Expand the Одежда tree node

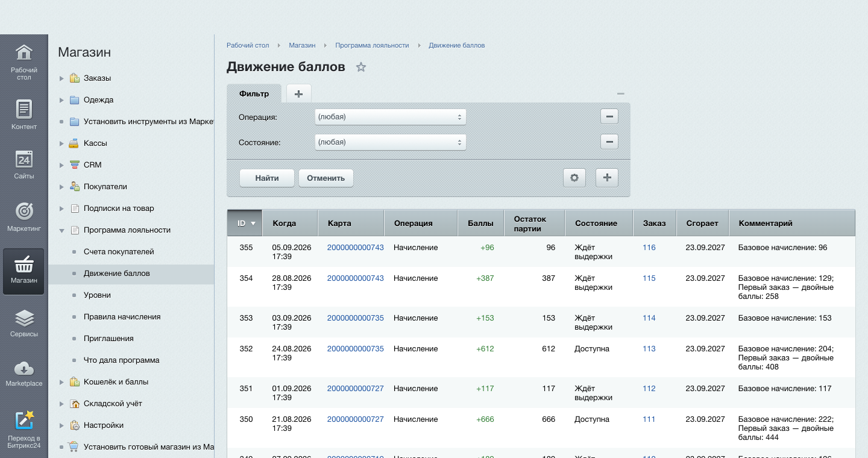[61, 100]
